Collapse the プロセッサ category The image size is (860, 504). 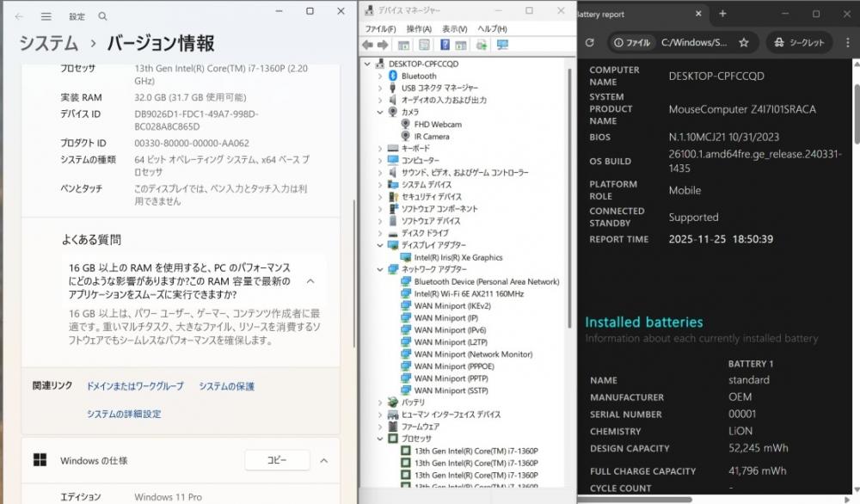click(x=380, y=438)
